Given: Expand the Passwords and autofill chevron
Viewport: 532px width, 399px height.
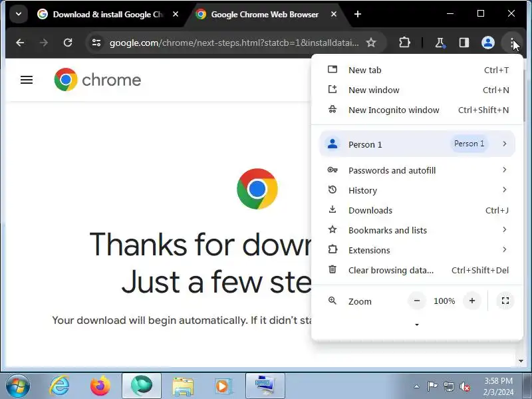Looking at the screenshot, I should click(505, 170).
